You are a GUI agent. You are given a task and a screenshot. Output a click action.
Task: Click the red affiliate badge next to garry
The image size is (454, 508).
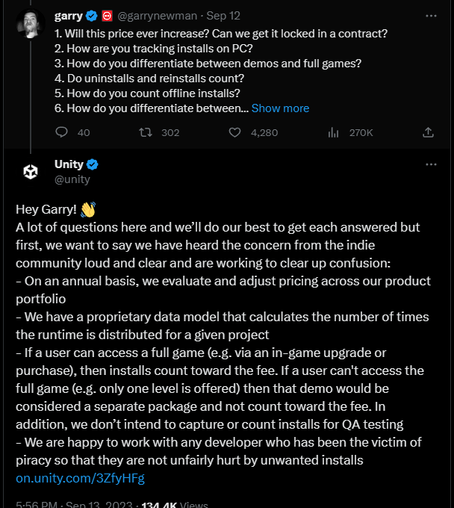point(107,16)
